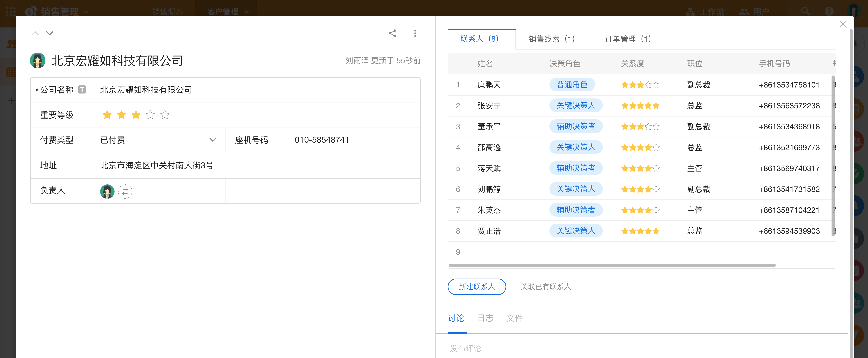868x358 pixels.
Task: Set importance level to five stars
Action: click(165, 115)
